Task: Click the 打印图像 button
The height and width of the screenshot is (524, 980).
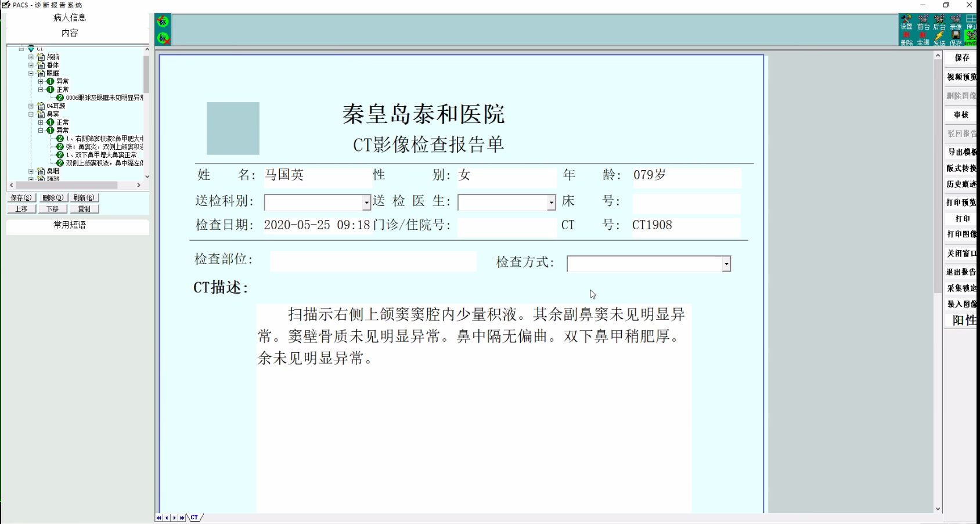Action: (961, 234)
